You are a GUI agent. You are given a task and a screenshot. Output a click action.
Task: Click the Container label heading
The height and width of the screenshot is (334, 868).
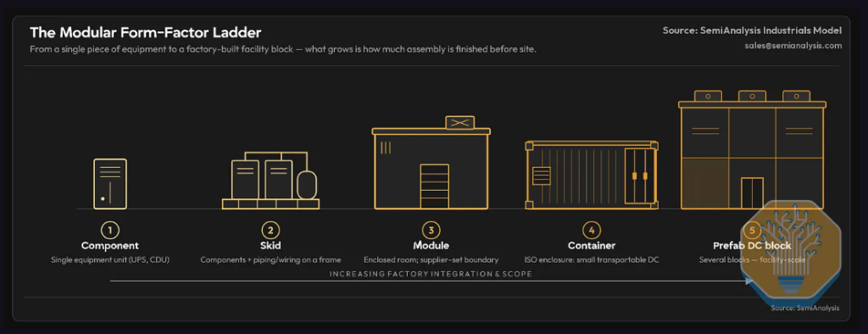click(x=592, y=245)
